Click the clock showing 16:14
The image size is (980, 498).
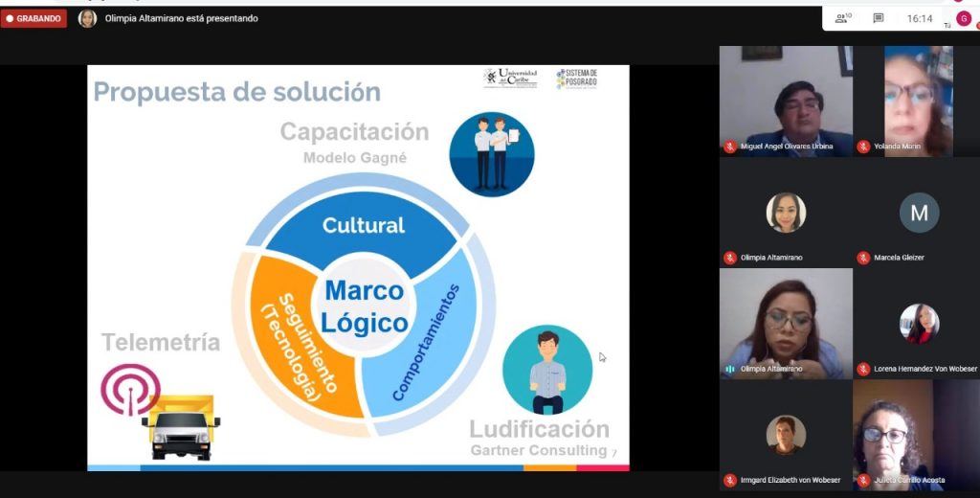[x=919, y=18]
